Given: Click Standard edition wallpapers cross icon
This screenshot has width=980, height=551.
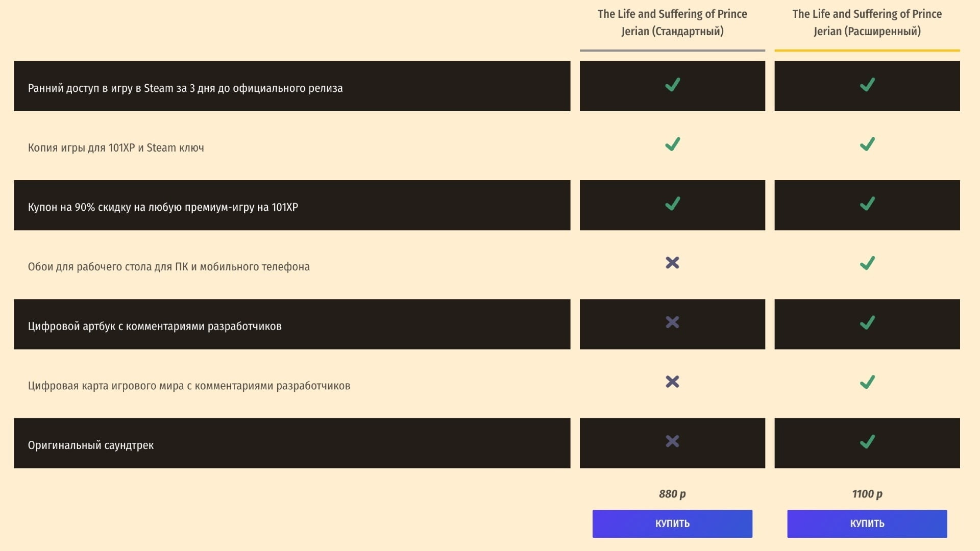Looking at the screenshot, I should tap(672, 263).
